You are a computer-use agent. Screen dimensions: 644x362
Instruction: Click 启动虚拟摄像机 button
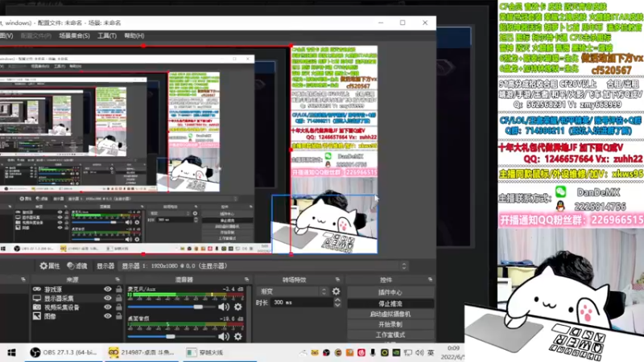coord(390,314)
